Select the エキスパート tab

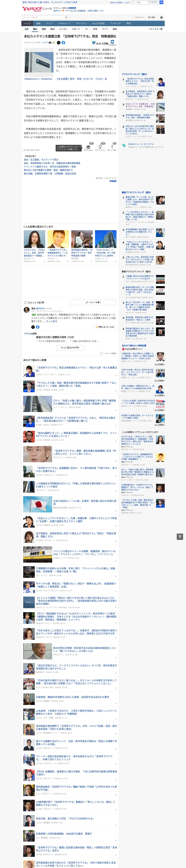pos(64,24)
